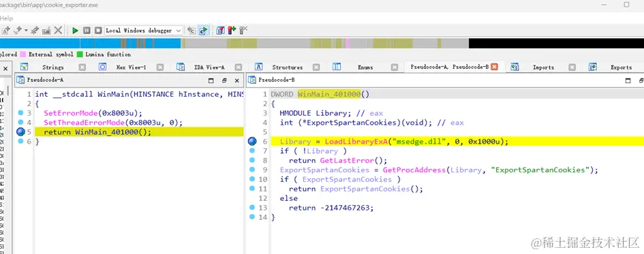Switch to the Imports tab
The height and width of the screenshot is (254, 644).
pyautogui.click(x=543, y=67)
